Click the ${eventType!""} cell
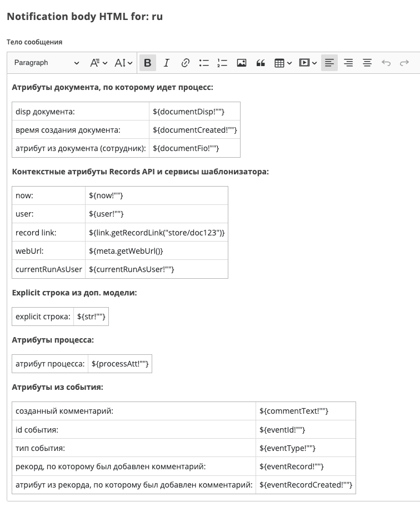The image size is (420, 507). point(306,448)
